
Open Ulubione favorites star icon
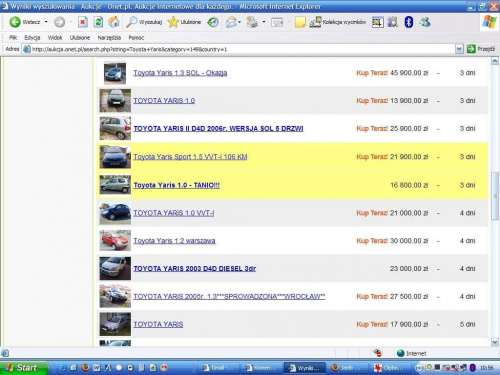[173, 22]
